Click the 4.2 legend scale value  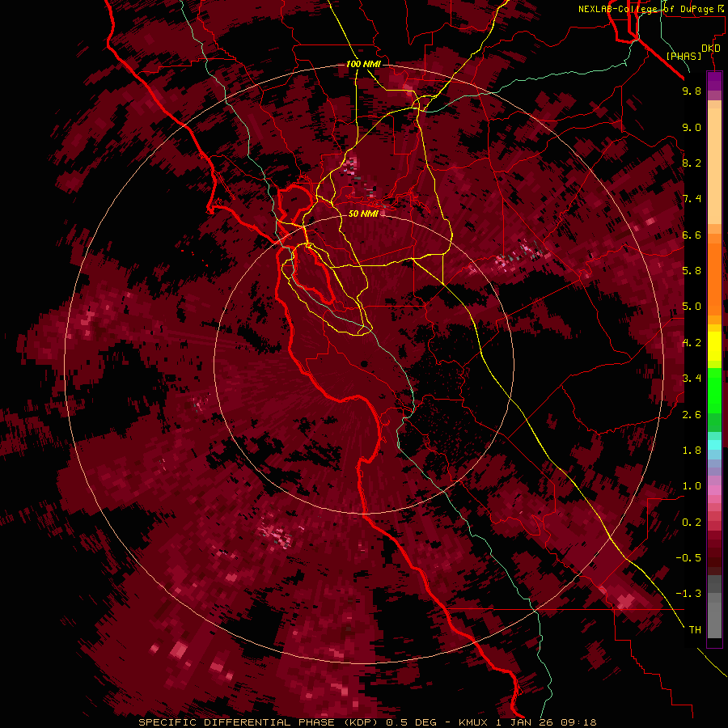[692, 343]
